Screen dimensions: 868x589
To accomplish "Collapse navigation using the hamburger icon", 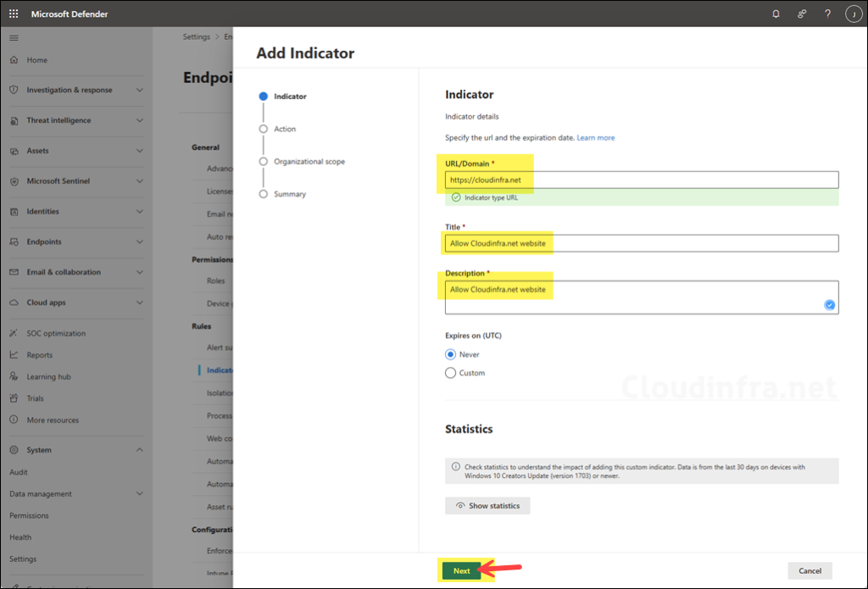I will (14, 37).
